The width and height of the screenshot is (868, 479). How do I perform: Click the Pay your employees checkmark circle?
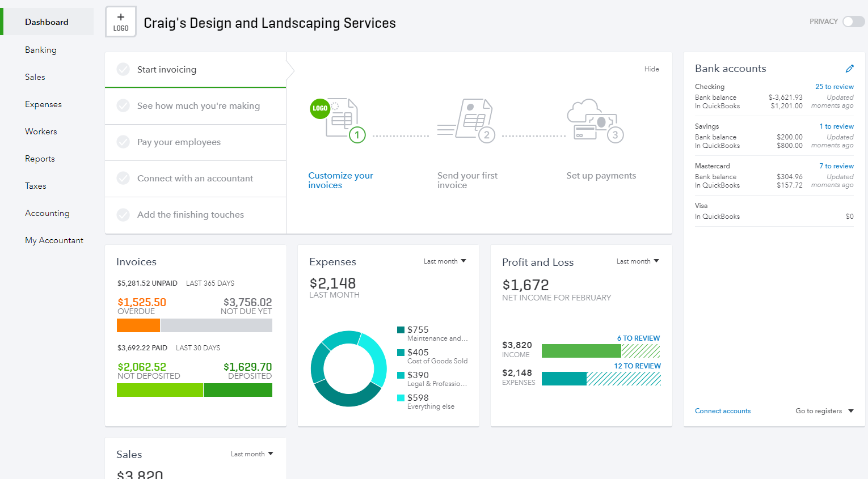point(123,142)
